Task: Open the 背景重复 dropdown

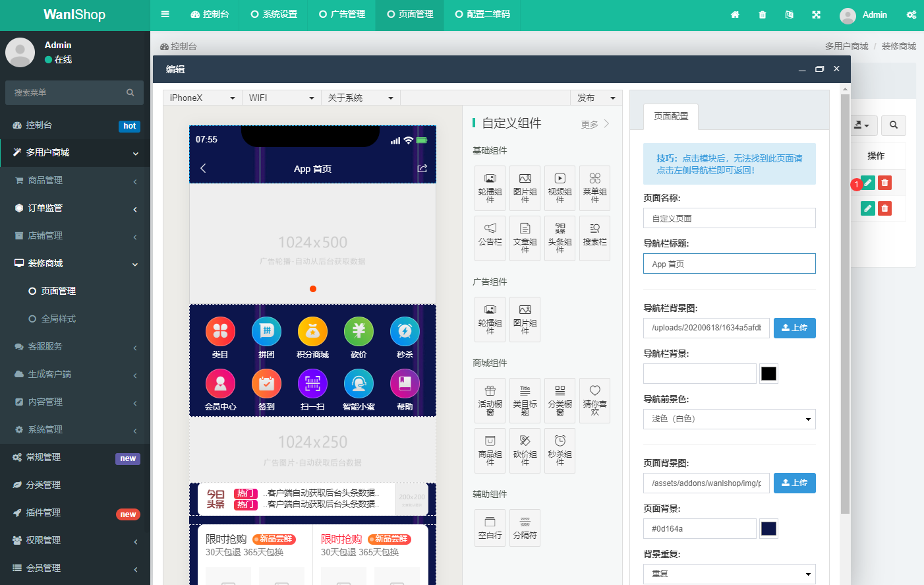Action: pos(730,574)
